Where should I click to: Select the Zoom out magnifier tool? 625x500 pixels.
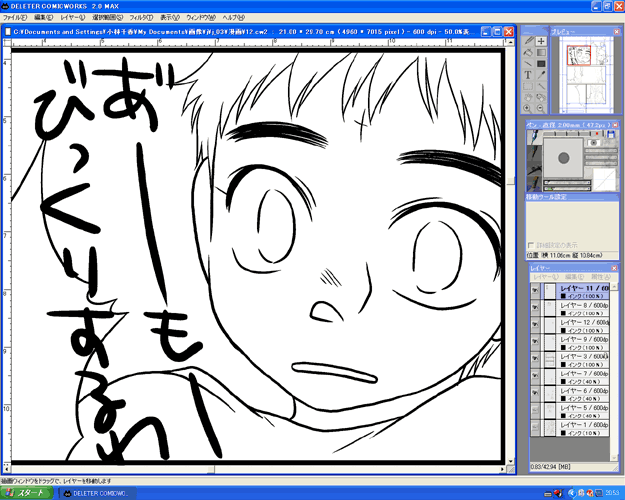tap(541, 108)
